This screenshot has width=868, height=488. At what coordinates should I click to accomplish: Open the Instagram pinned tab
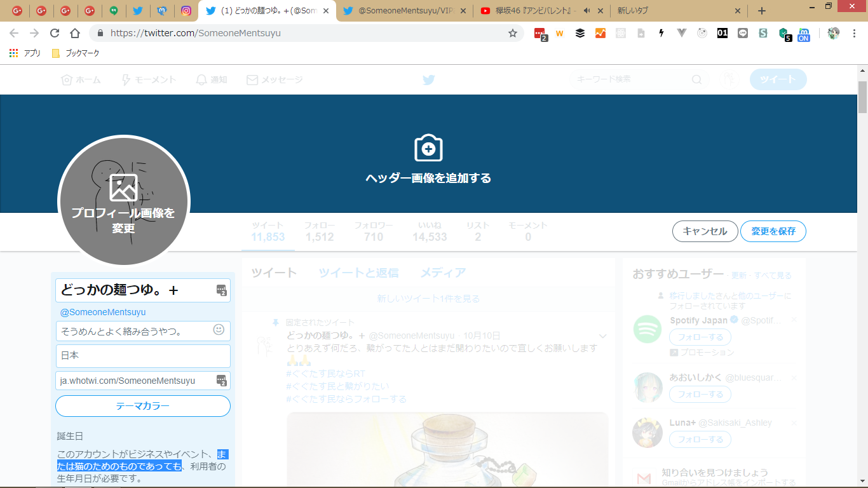[x=186, y=11]
